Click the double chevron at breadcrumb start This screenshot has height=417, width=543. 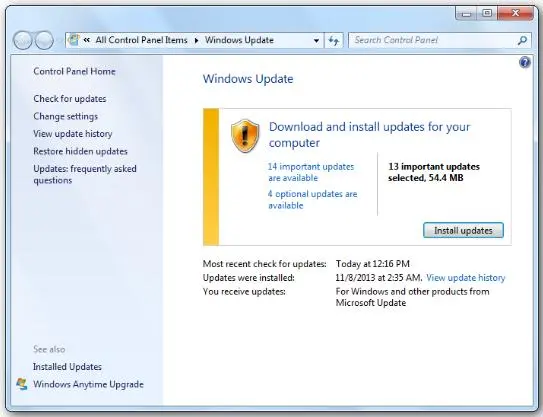(x=87, y=40)
